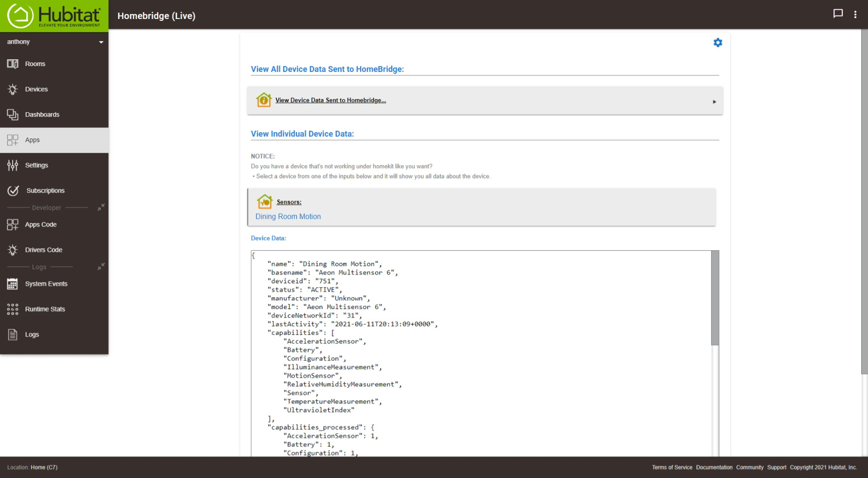
Task: Click the blue gear settings icon
Action: pos(718,43)
